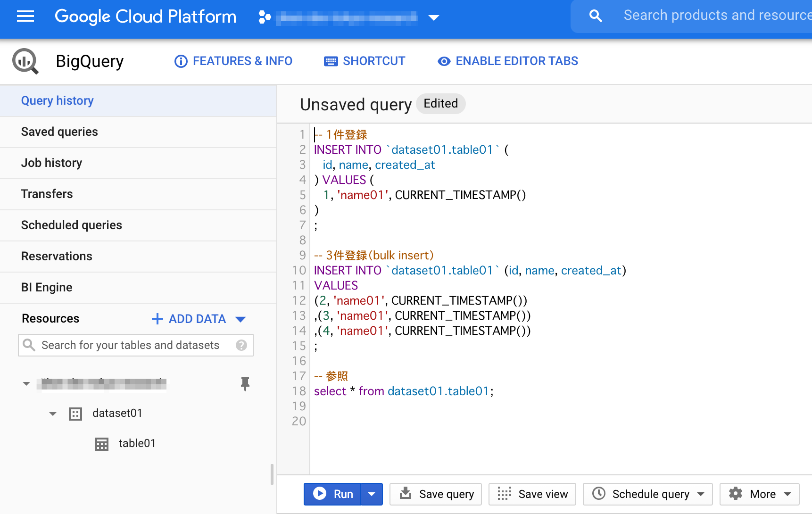
Task: Click 'created_at' on editor line 3
Action: pyautogui.click(x=405, y=165)
